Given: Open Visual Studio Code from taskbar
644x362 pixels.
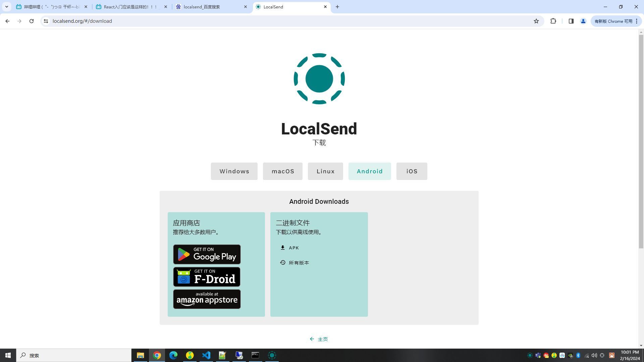Looking at the screenshot, I should click(206, 355).
